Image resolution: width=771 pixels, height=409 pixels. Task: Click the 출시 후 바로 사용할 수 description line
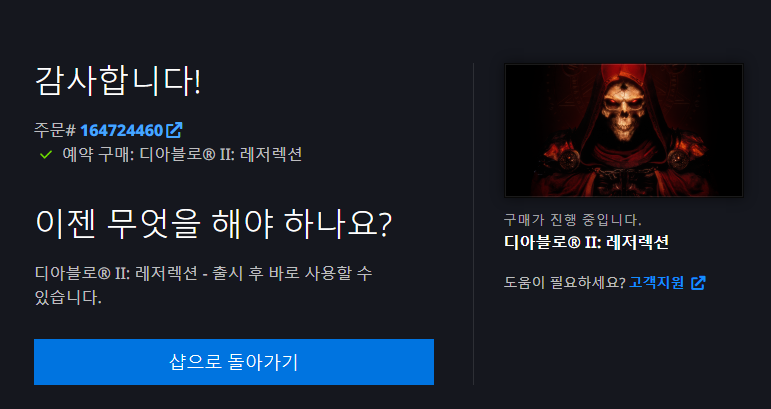coord(292,273)
